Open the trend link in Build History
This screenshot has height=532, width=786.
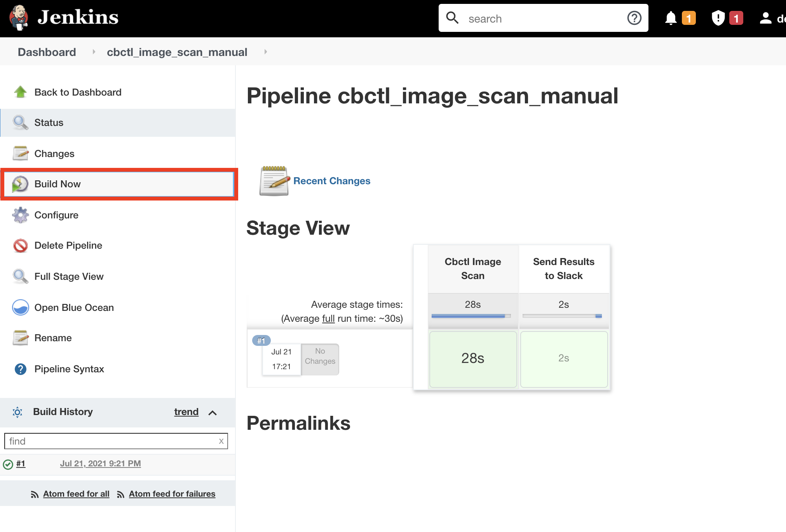[x=186, y=412]
